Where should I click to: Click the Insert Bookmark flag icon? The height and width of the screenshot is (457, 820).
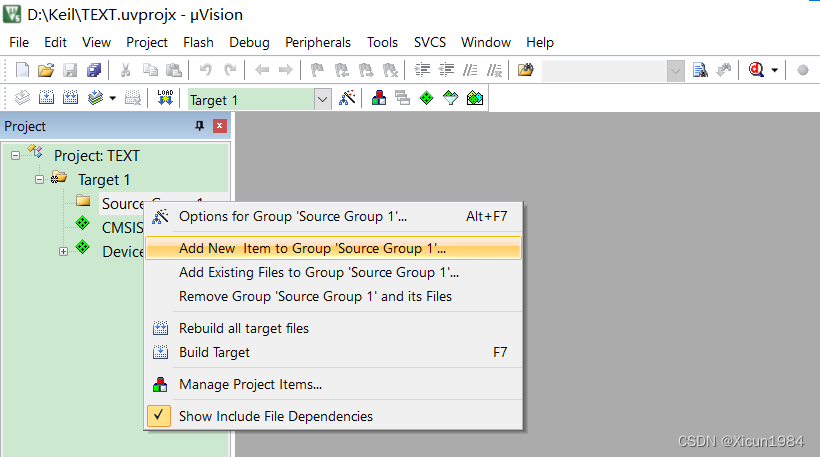(x=317, y=70)
